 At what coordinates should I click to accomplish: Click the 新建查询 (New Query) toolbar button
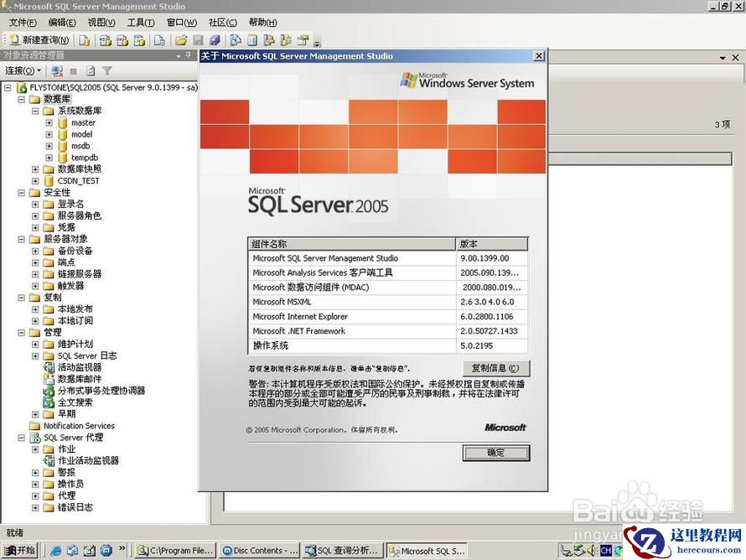[x=39, y=39]
